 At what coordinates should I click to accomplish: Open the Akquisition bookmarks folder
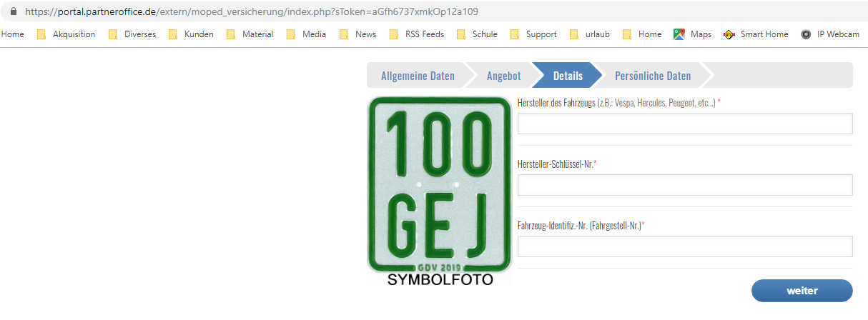point(66,34)
